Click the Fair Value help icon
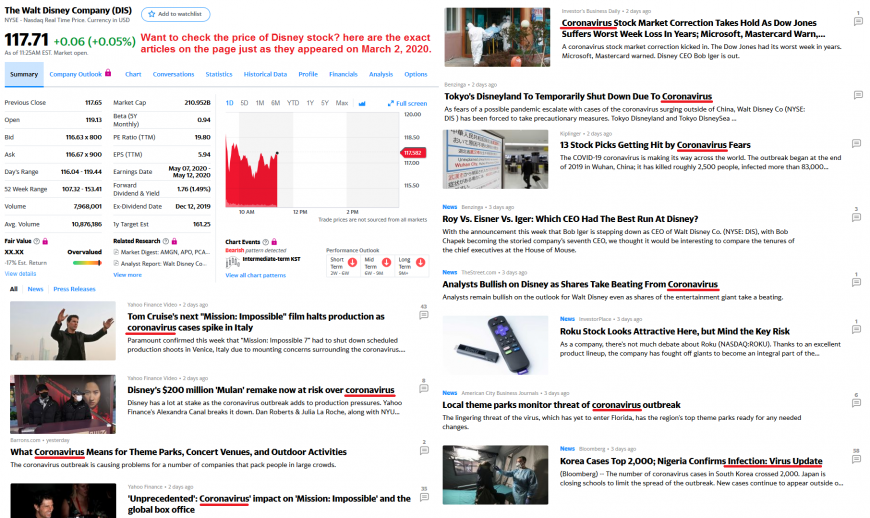Image resolution: width=870 pixels, height=518 pixels. pos(37,241)
